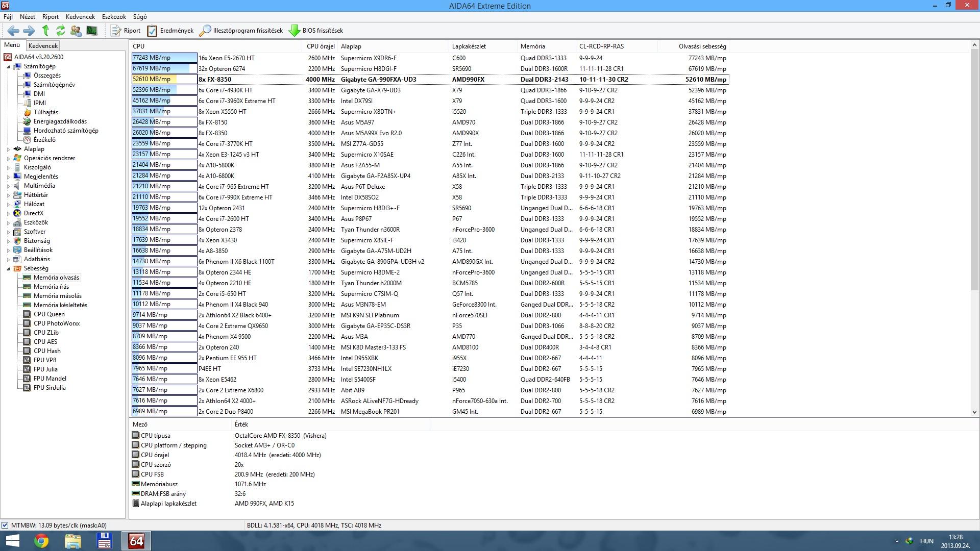The height and width of the screenshot is (551, 980).
Task: Open Eredmények toolbar button
Action: (x=170, y=31)
